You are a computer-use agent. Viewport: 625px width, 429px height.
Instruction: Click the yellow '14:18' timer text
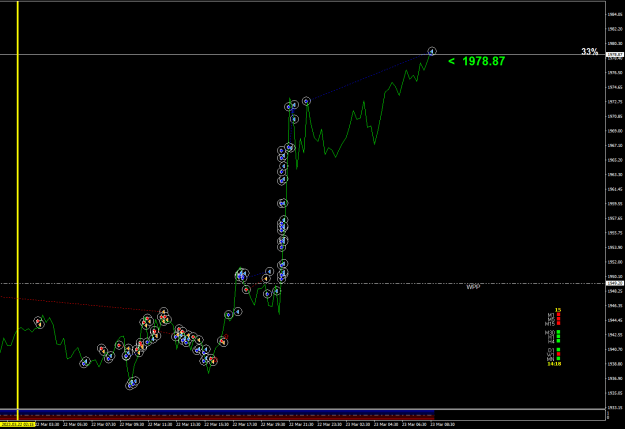554,364
